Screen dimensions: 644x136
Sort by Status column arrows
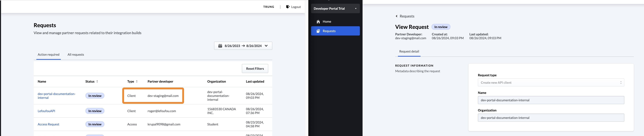click(97, 81)
